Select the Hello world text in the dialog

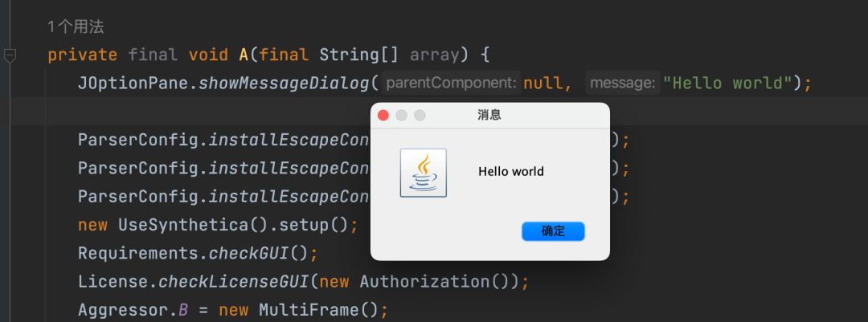pos(511,172)
